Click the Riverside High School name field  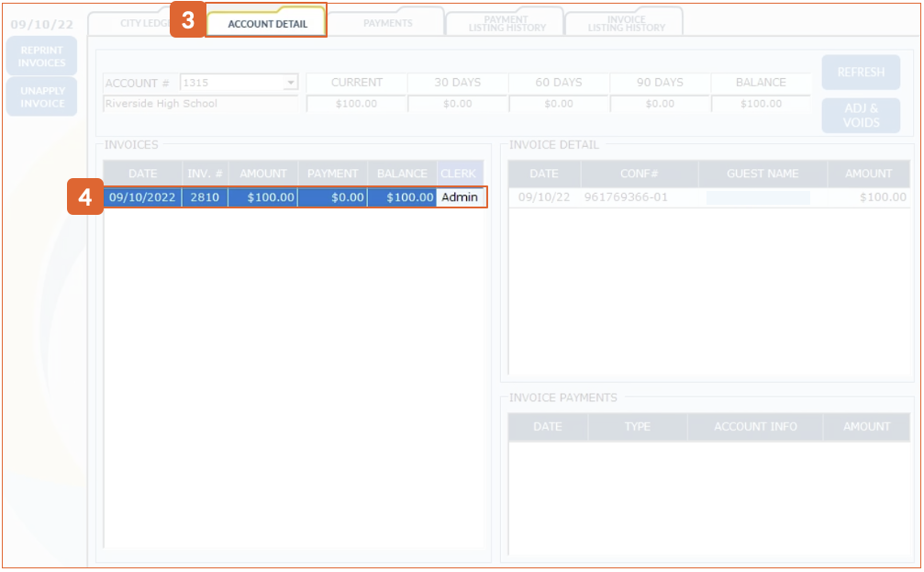tap(200, 104)
